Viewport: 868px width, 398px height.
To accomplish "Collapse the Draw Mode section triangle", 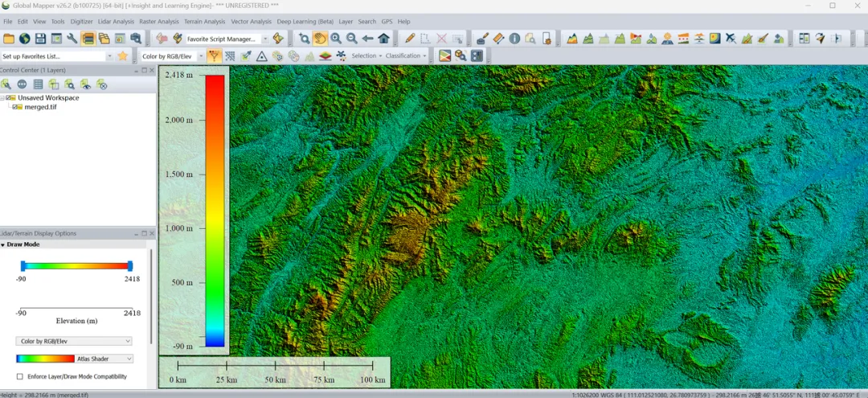I will tap(2, 244).
